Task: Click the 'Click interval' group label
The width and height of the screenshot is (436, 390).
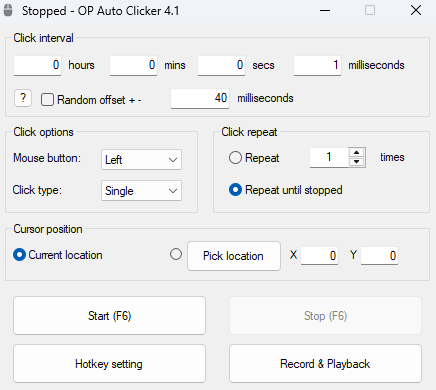Action: 43,38
